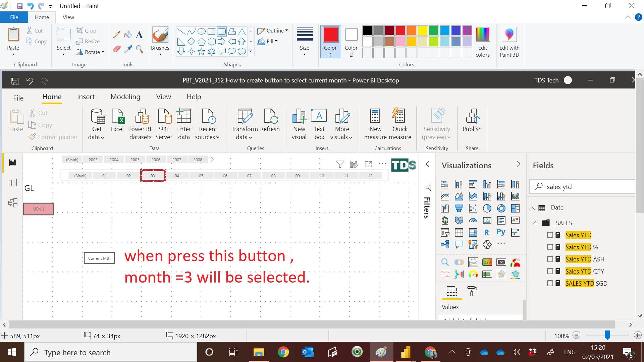Check the SALES YTD SGD checkbox

tap(550, 283)
